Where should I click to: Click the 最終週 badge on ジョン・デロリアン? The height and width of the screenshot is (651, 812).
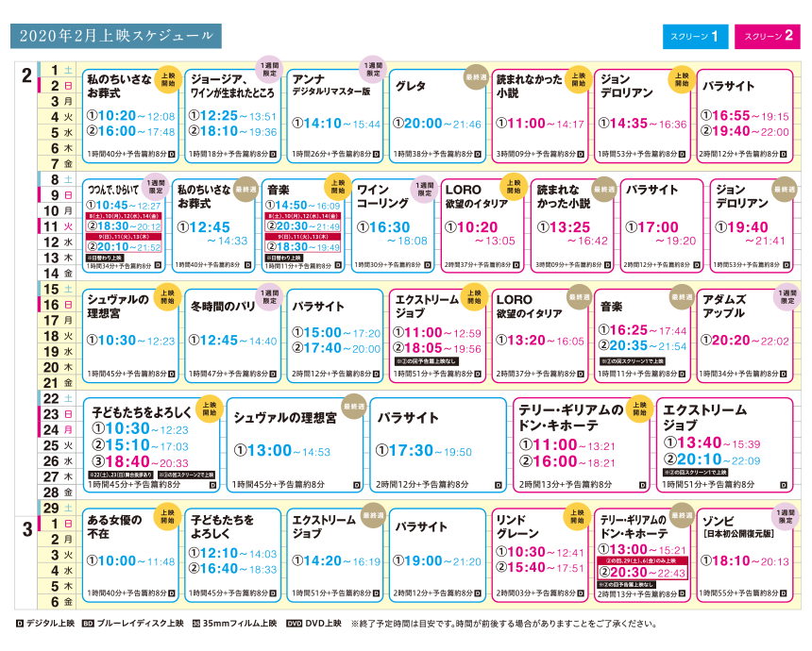point(785,190)
